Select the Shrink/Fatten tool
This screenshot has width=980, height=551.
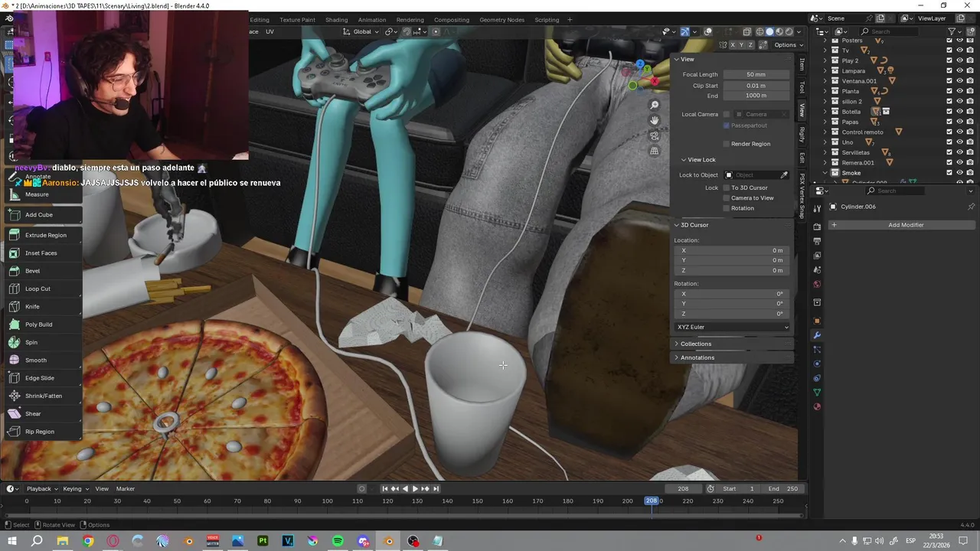point(42,396)
